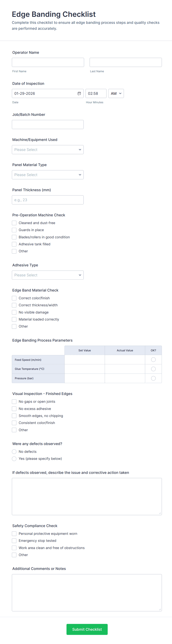
Task: Toggle the AM/PM time selector
Action: 116,93
